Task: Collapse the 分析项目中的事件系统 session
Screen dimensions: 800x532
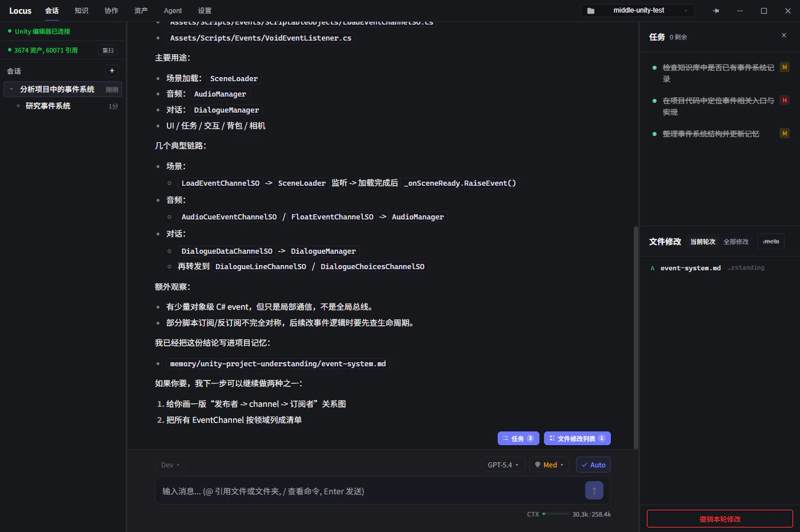Action: [x=10, y=89]
